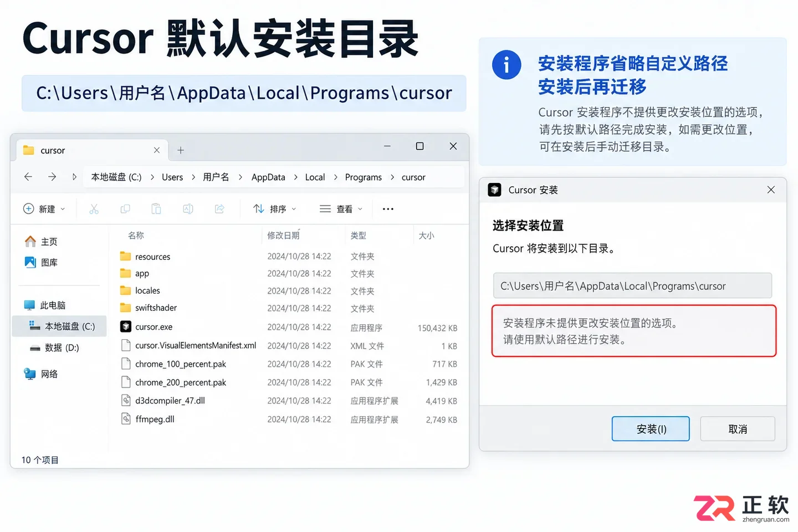
Task: Open the 新建 (New) dropdown
Action: click(x=44, y=209)
